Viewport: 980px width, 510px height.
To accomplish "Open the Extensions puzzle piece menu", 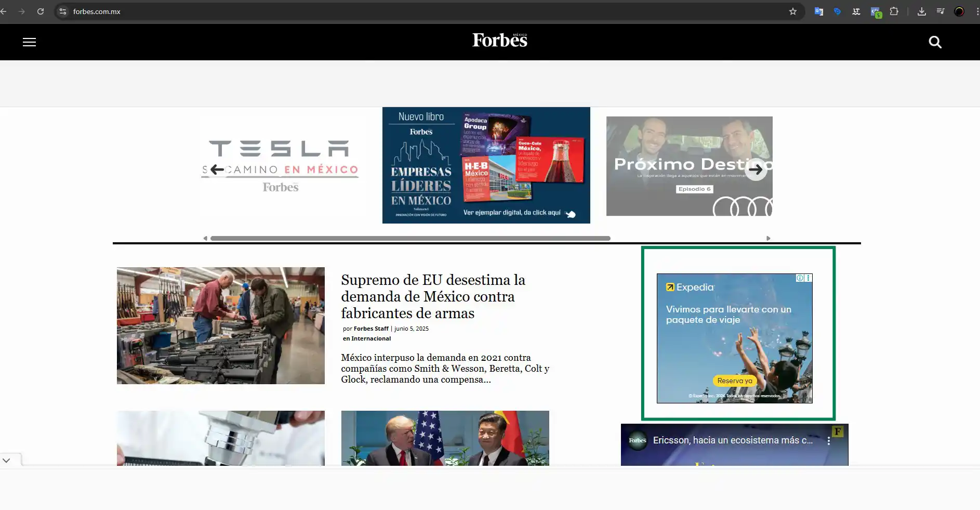I will click(x=894, y=11).
